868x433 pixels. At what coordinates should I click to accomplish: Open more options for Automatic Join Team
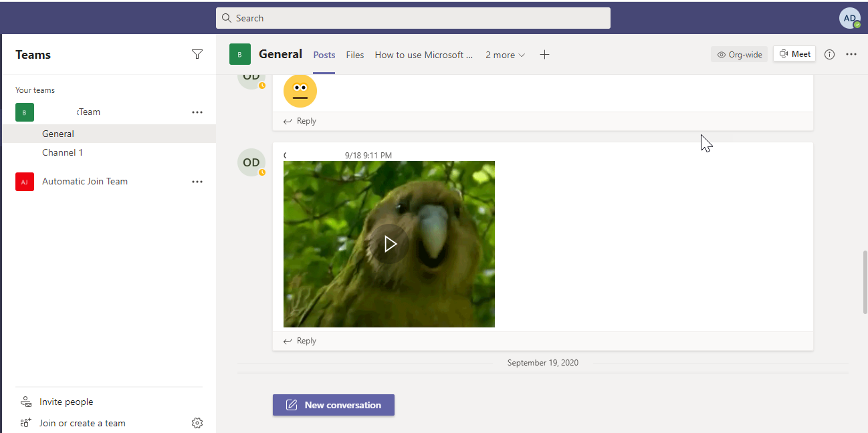pos(197,182)
